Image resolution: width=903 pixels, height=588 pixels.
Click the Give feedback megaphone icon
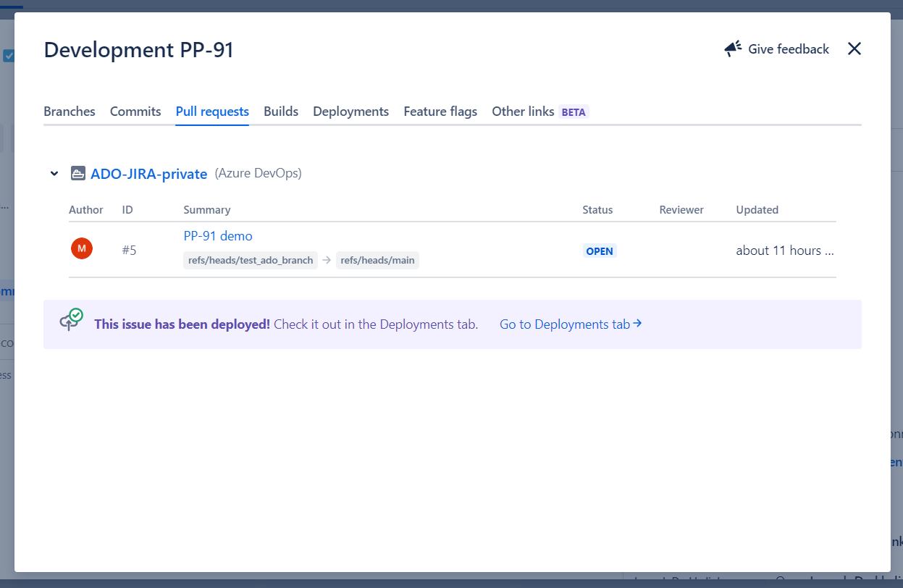pyautogui.click(x=732, y=48)
